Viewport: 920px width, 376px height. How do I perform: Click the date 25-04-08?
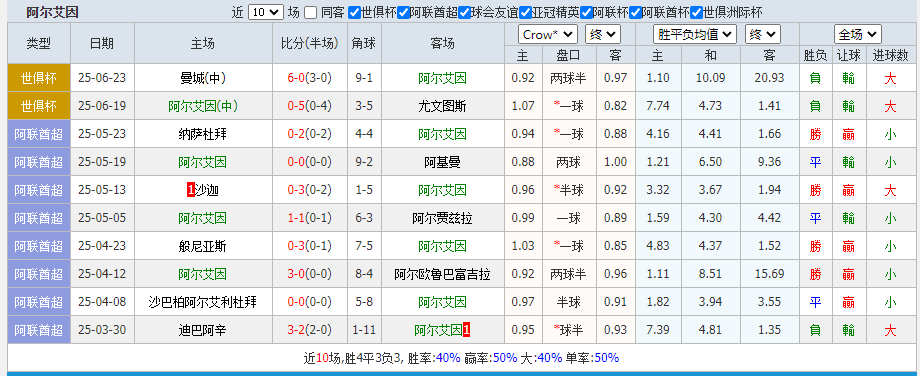pyautogui.click(x=102, y=302)
